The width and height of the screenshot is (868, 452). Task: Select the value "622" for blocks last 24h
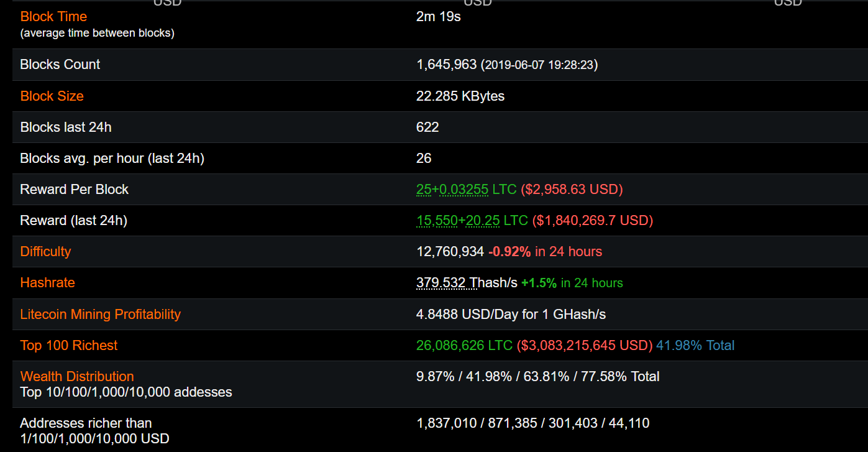[x=427, y=127]
